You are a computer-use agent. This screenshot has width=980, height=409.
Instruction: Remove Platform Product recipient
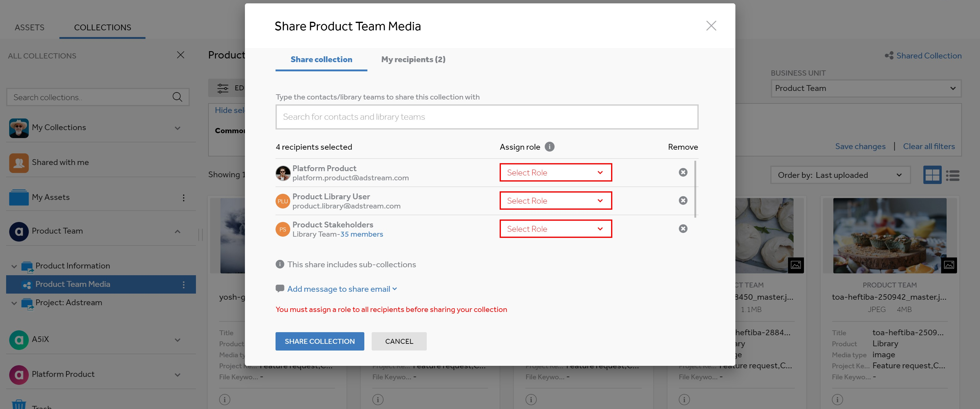coord(683,172)
